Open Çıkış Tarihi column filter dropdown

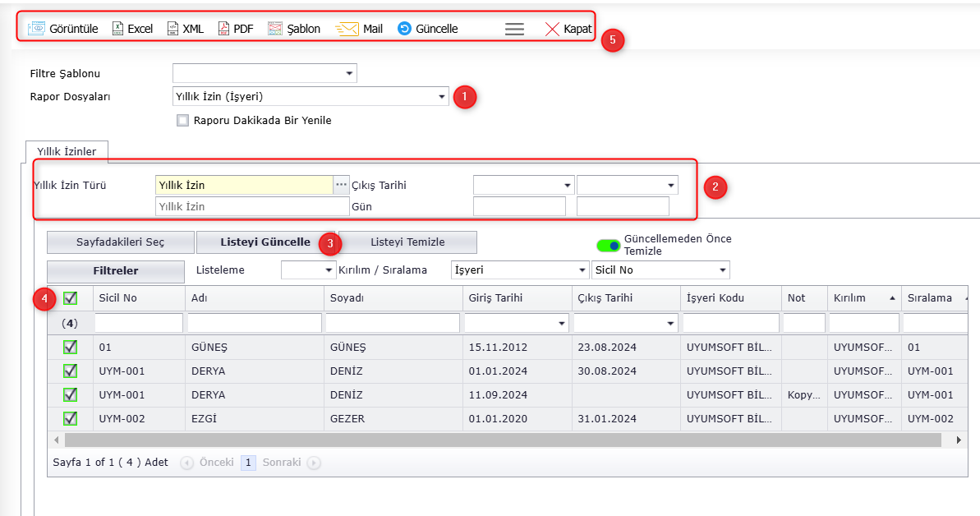tap(670, 324)
